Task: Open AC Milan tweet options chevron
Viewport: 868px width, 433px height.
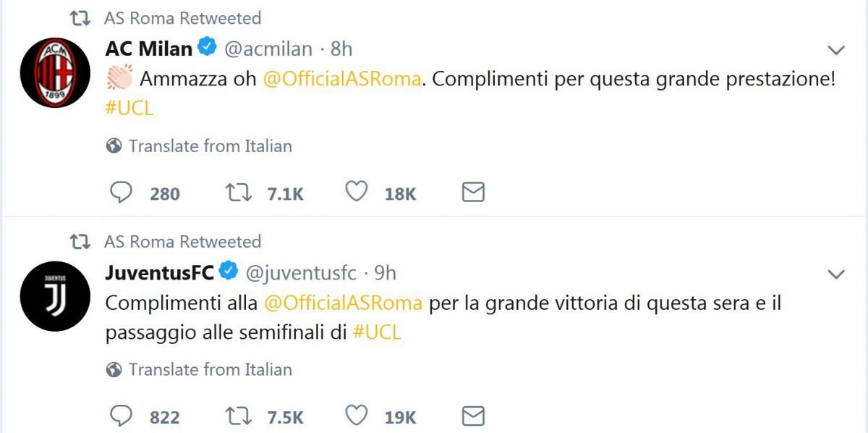Action: coord(836,50)
